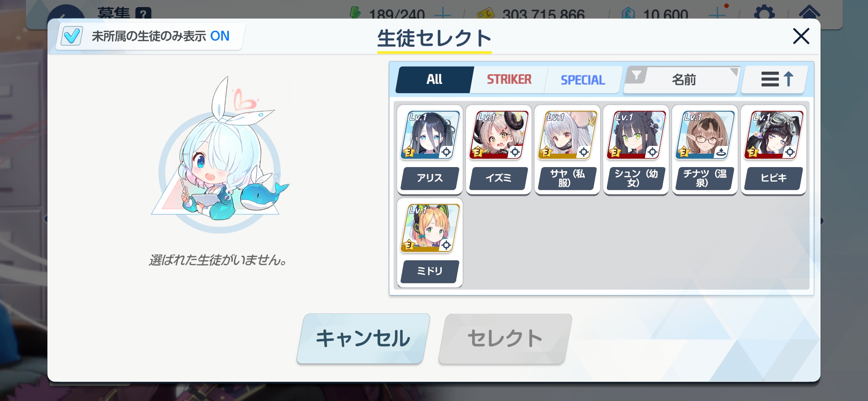
Task: Pick the ミドリ student card
Action: 430,243
